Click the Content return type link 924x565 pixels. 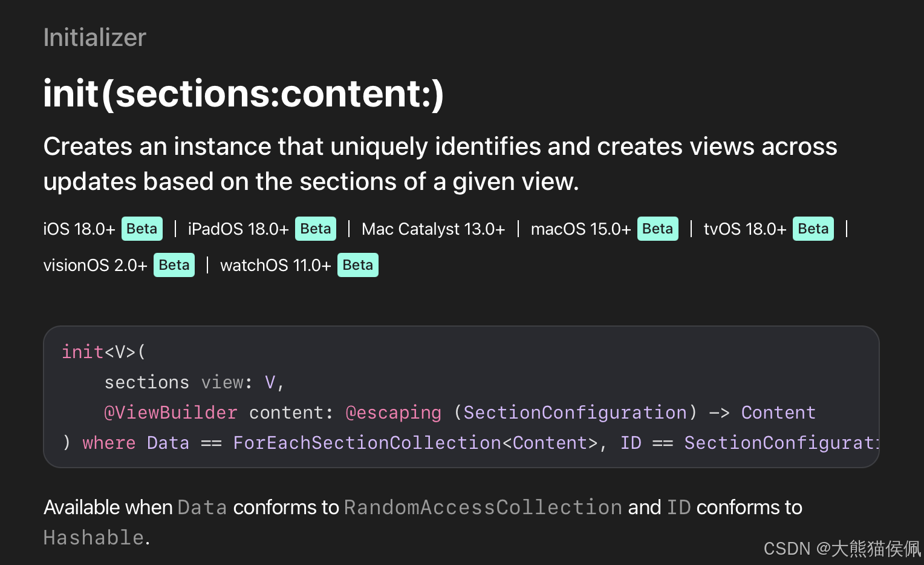click(778, 413)
